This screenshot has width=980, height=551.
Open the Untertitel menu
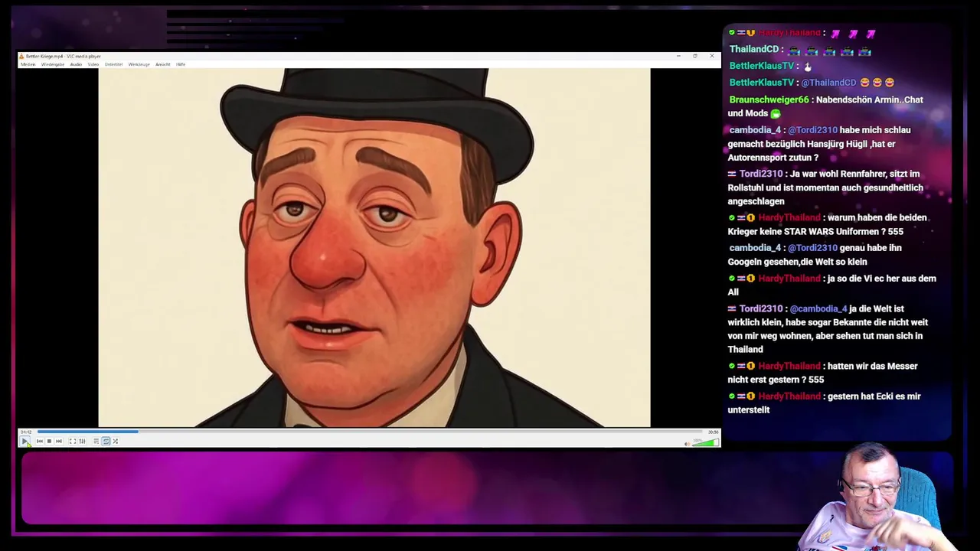(113, 64)
